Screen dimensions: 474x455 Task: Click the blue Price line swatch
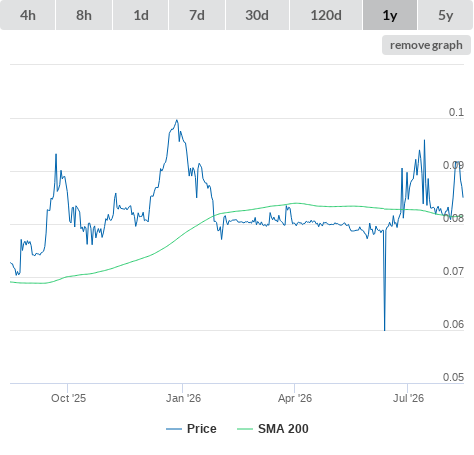(x=174, y=429)
